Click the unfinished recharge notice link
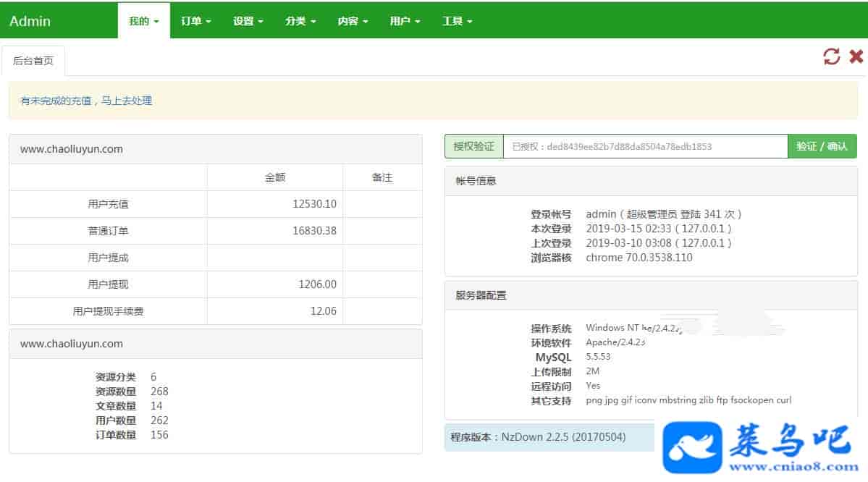868x482 pixels. [86, 101]
